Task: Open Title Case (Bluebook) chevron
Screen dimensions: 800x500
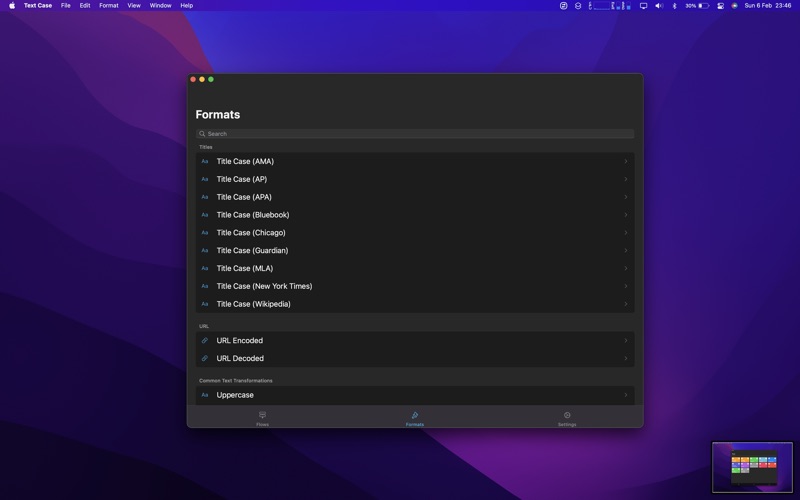Action: 626,215
